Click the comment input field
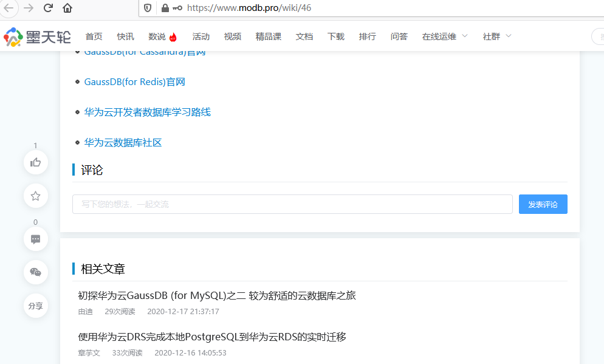This screenshot has height=364, width=604. 292,204
